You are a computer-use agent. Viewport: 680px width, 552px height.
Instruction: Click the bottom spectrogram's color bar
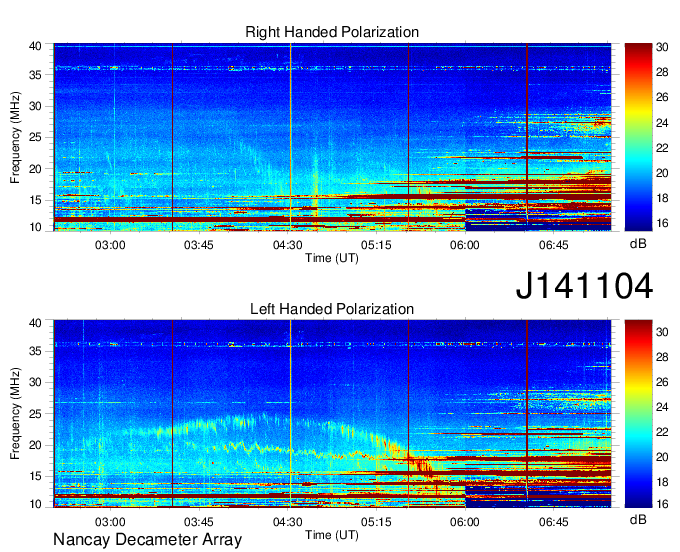(x=638, y=414)
